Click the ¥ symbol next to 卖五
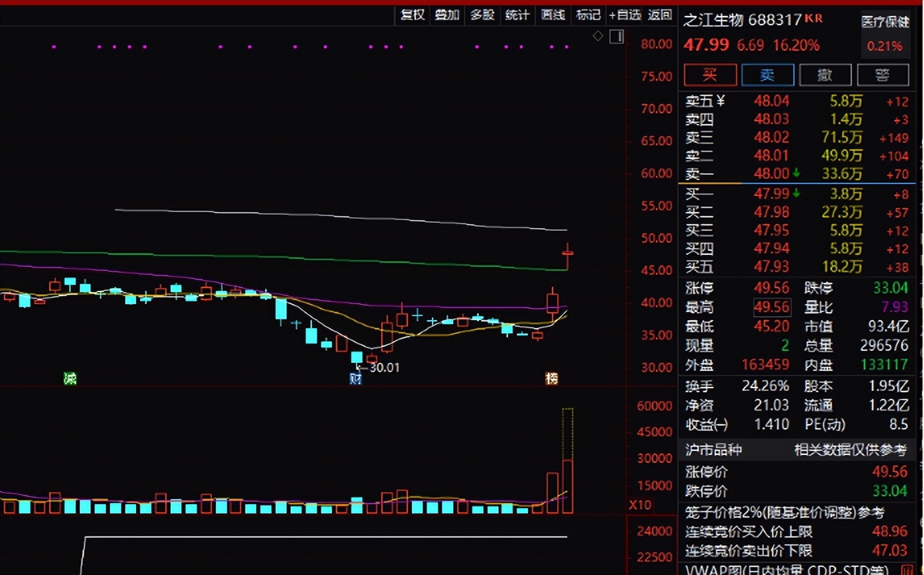924x575 pixels. tap(720, 101)
